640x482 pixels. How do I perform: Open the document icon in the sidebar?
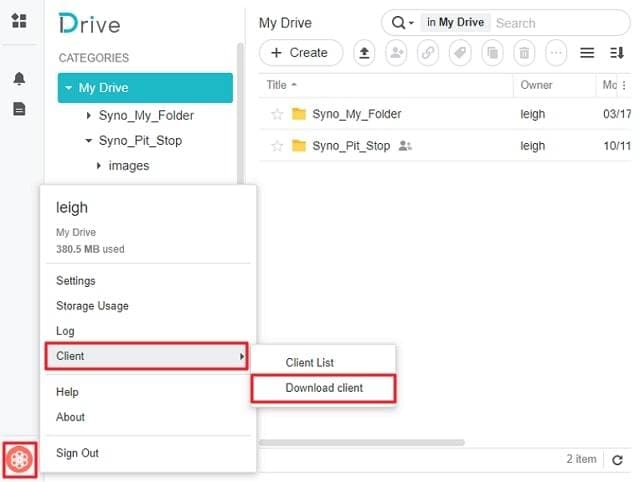[19, 109]
